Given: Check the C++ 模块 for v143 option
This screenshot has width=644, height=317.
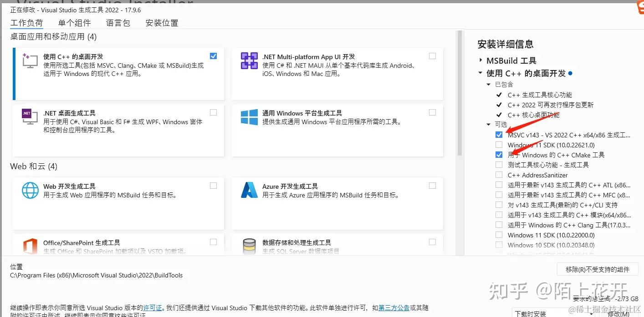Looking at the screenshot, I should pos(499,215).
